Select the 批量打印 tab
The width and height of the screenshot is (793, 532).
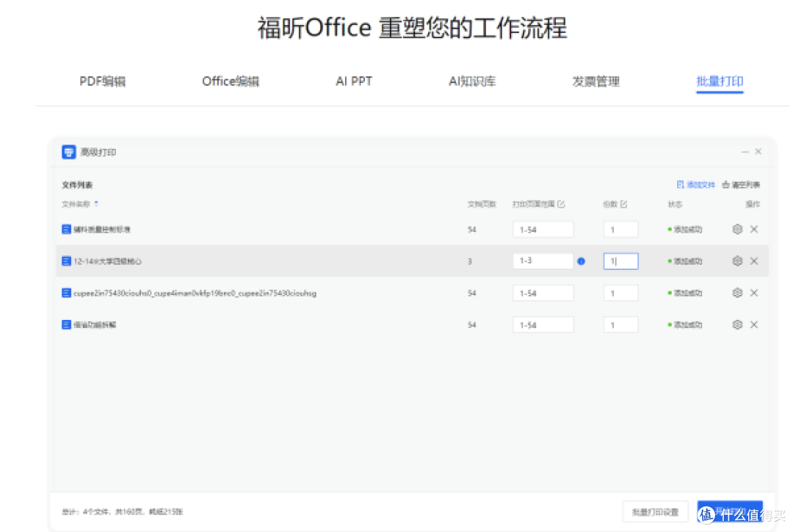(720, 81)
